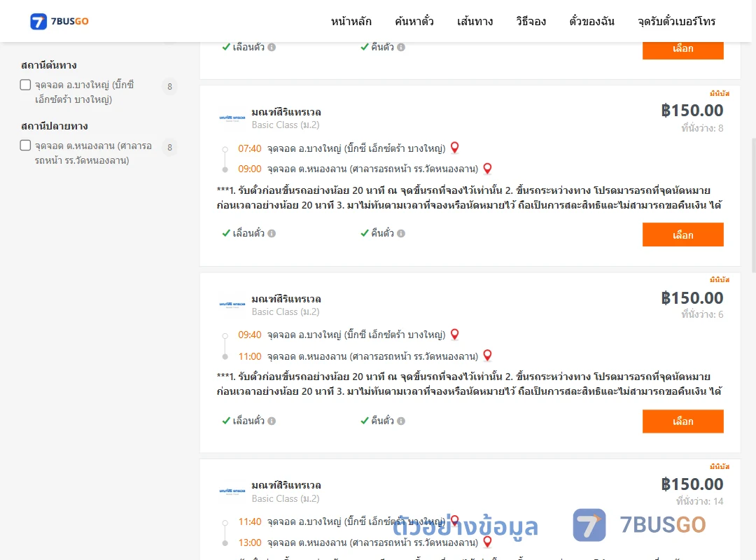Click the 11:00 arrival time
Image resolution: width=756 pixels, height=560 pixels.
(250, 356)
